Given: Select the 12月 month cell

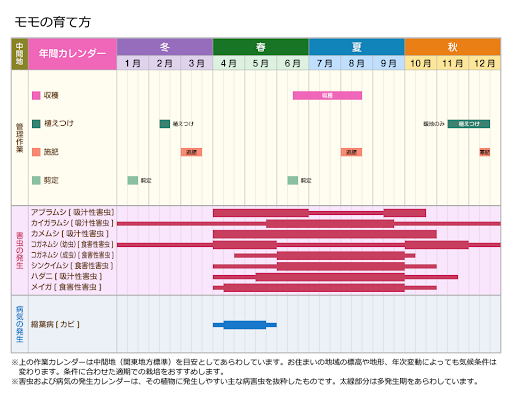Looking at the screenshot, I should 485,63.
